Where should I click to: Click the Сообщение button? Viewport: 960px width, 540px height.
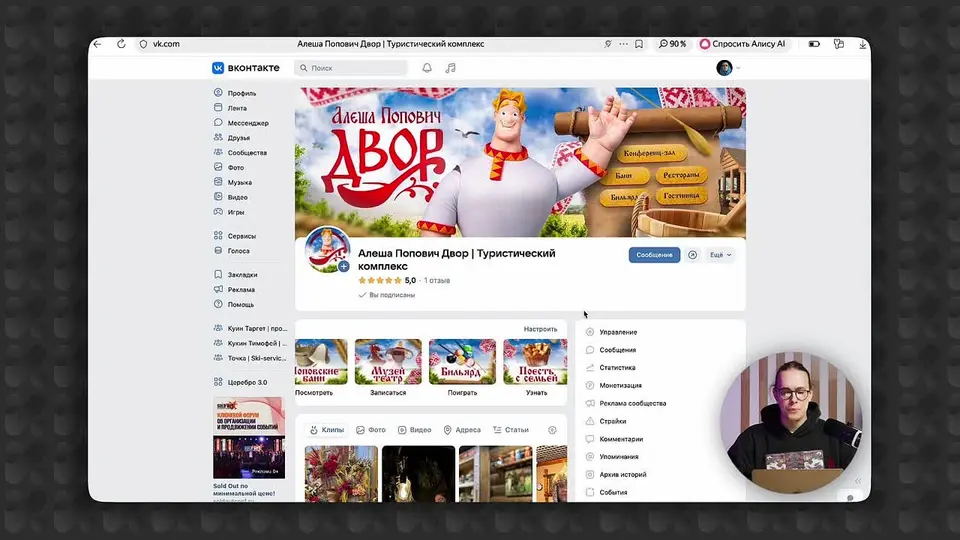(654, 255)
